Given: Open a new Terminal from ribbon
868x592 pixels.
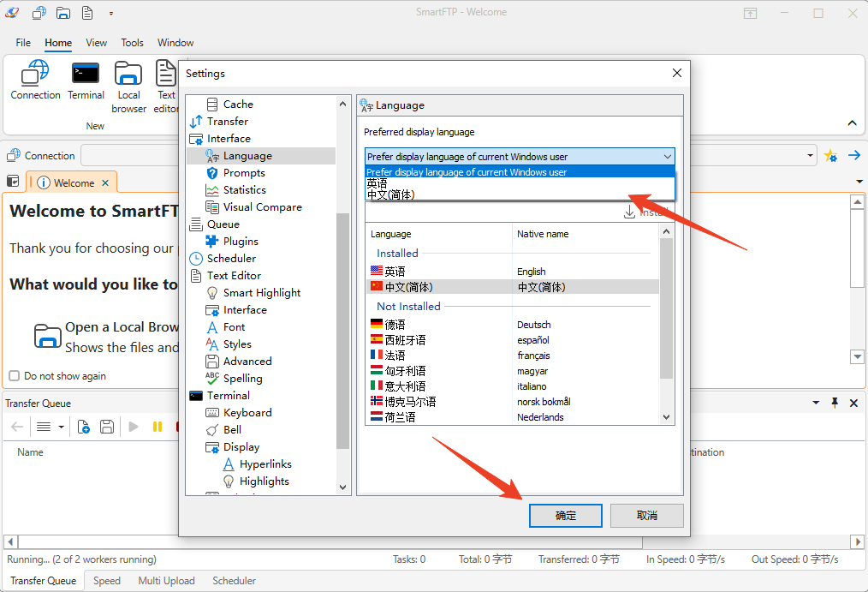Looking at the screenshot, I should pyautogui.click(x=86, y=80).
